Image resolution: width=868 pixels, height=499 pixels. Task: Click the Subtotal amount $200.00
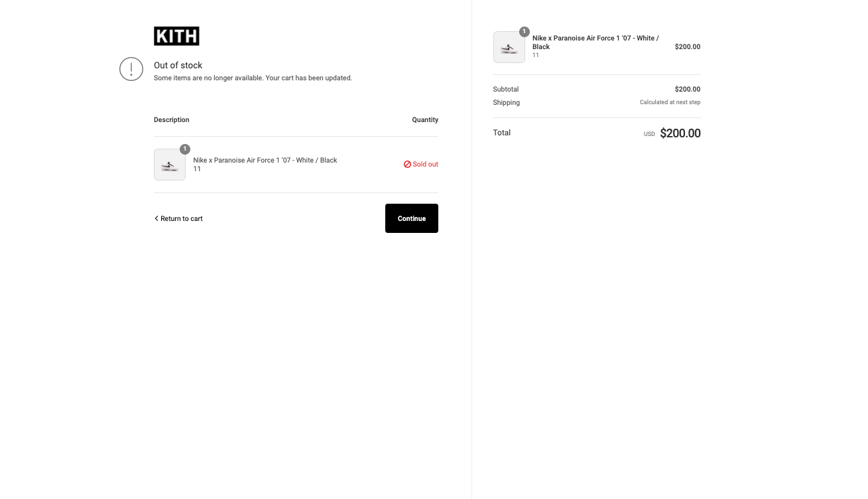pyautogui.click(x=688, y=89)
